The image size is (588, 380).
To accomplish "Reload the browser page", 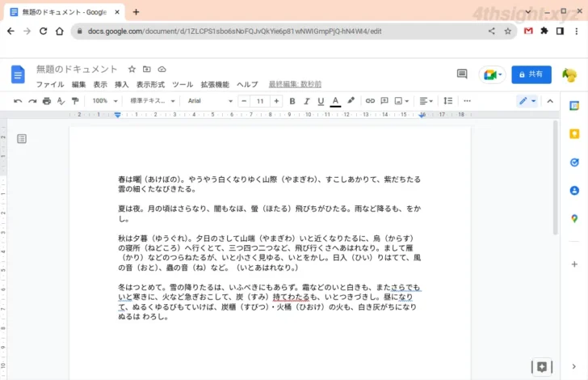I will click(43, 32).
